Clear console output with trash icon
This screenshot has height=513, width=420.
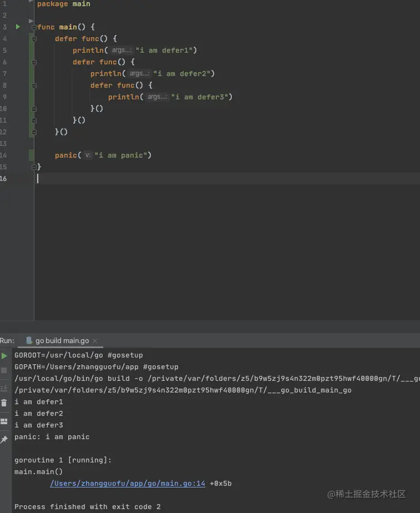coord(4,403)
